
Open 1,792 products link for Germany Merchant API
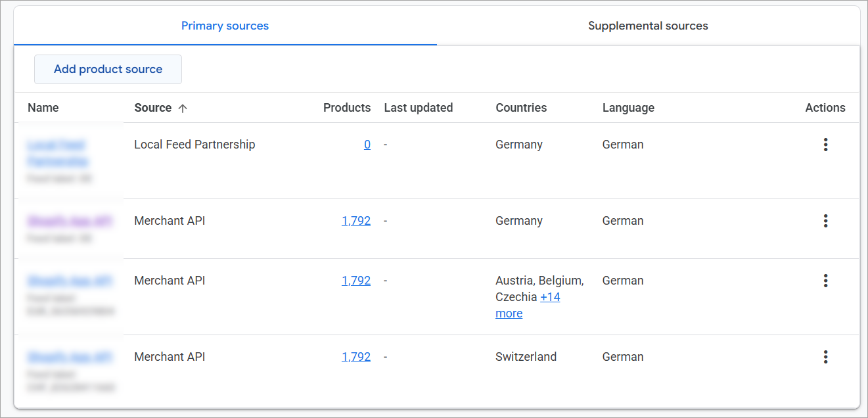click(356, 221)
